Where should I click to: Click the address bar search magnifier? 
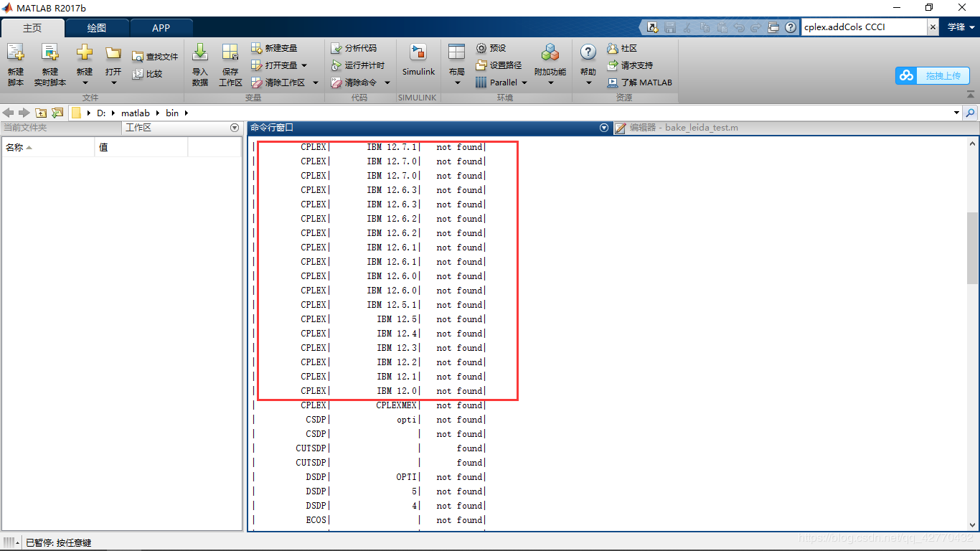[970, 113]
